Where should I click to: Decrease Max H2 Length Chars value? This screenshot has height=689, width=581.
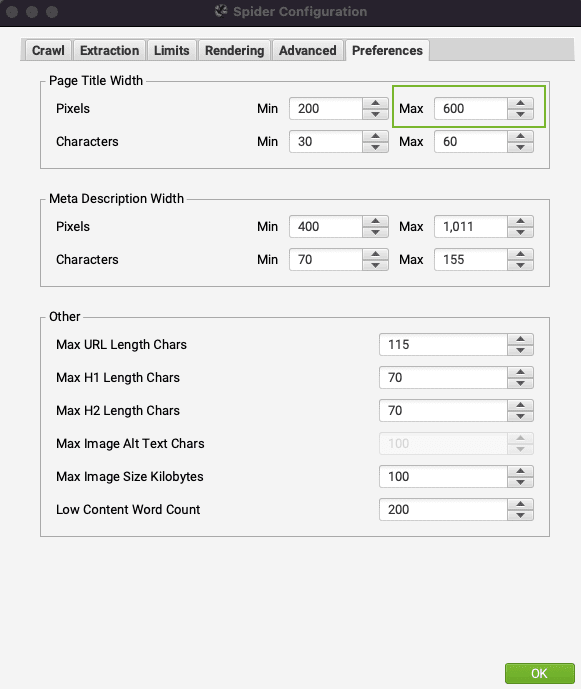(x=520, y=416)
